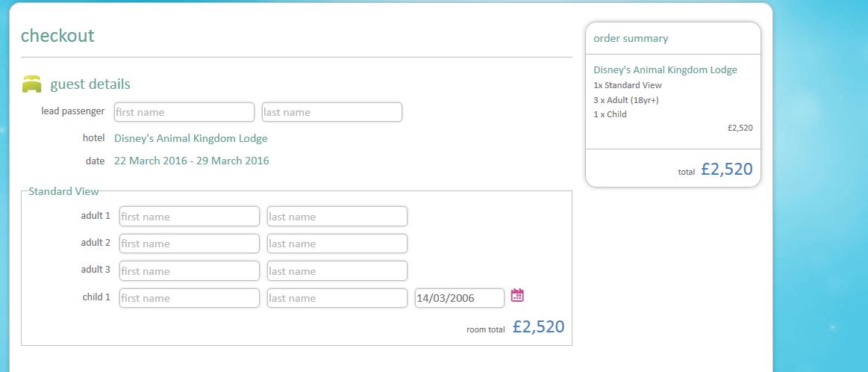Focus child 1 first name field
Image resolution: width=868 pixels, height=372 pixels.
pos(189,298)
